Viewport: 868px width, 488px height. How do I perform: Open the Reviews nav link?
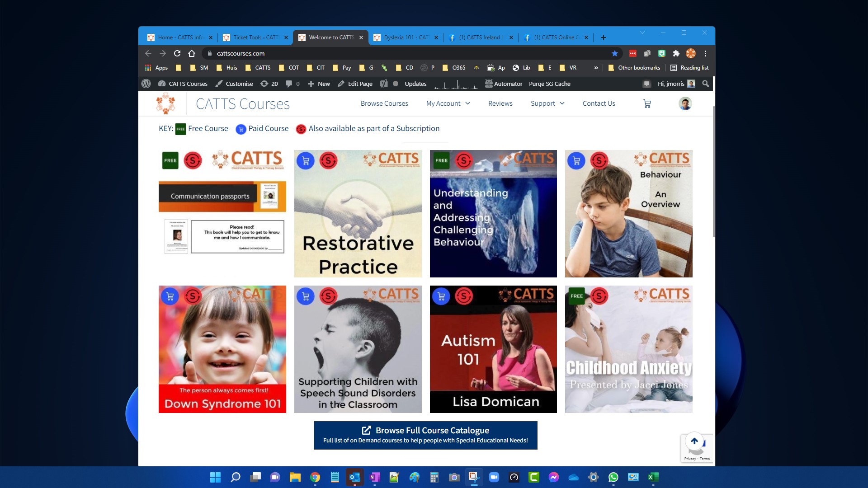coord(500,103)
